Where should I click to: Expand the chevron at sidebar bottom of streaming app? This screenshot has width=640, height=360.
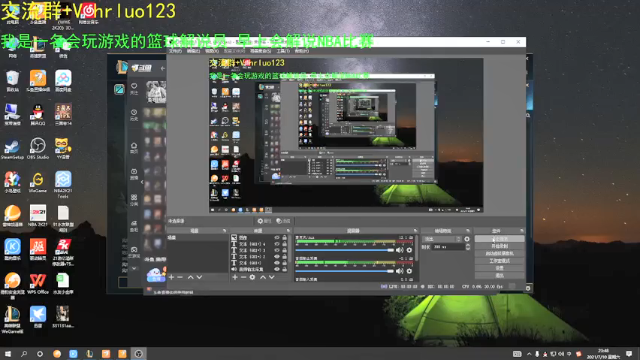[x=134, y=269]
